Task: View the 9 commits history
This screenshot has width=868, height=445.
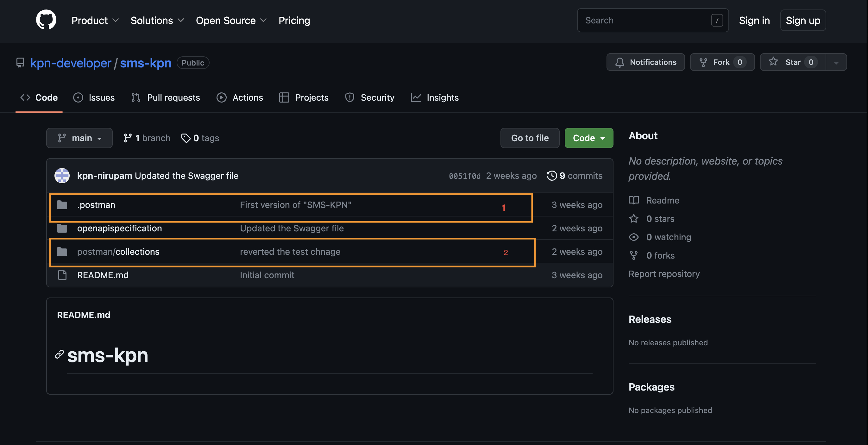Action: pyautogui.click(x=575, y=176)
